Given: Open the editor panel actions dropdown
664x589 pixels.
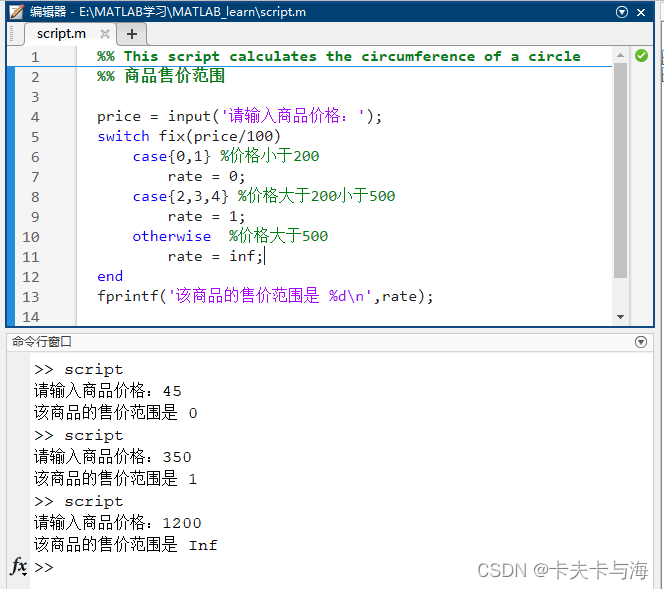Looking at the screenshot, I should point(622,11).
